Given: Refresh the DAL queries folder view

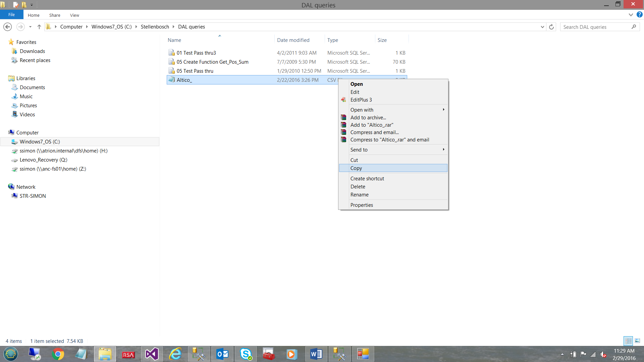Looking at the screenshot, I should click(x=551, y=26).
